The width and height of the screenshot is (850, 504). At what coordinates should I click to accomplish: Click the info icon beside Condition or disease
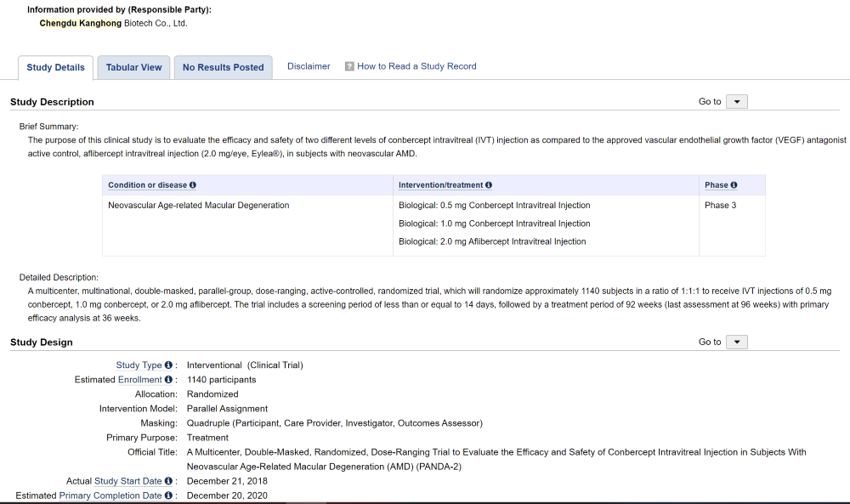[x=193, y=185]
